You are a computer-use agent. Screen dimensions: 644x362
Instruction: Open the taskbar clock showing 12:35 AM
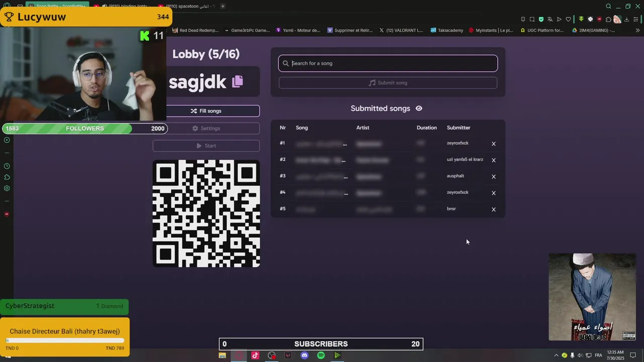615,355
